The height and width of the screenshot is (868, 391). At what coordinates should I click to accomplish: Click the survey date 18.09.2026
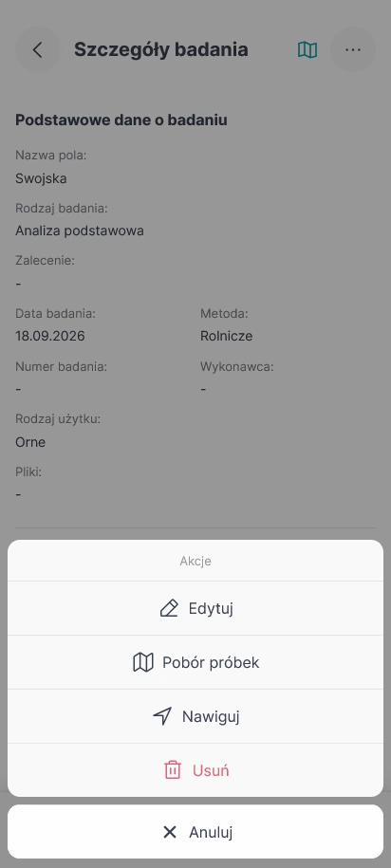(x=50, y=336)
